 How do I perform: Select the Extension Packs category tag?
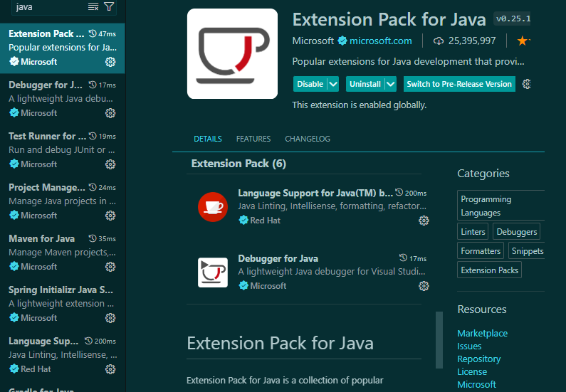click(490, 270)
